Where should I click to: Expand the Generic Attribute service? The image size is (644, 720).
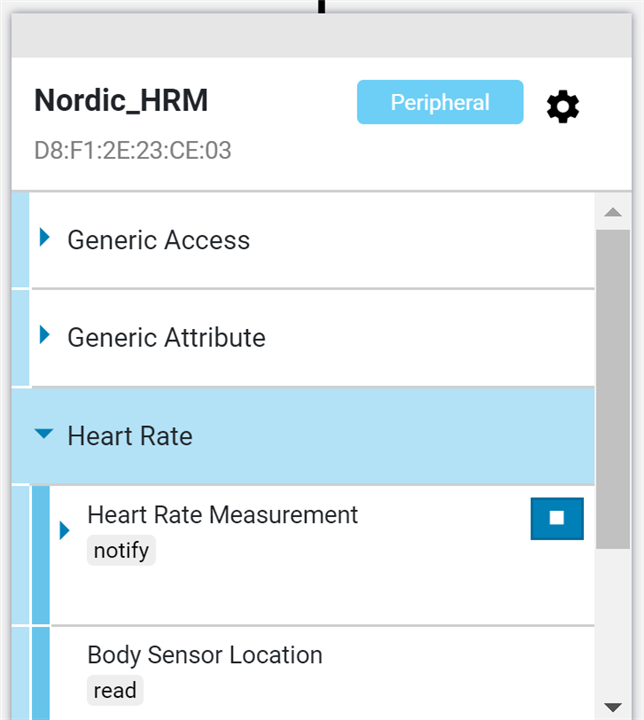[x=45, y=335]
